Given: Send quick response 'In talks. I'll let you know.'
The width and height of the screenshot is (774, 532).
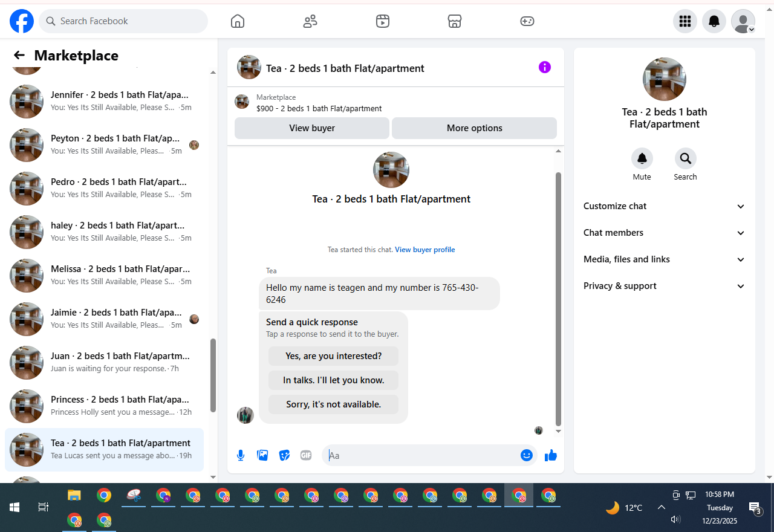Looking at the screenshot, I should point(334,380).
